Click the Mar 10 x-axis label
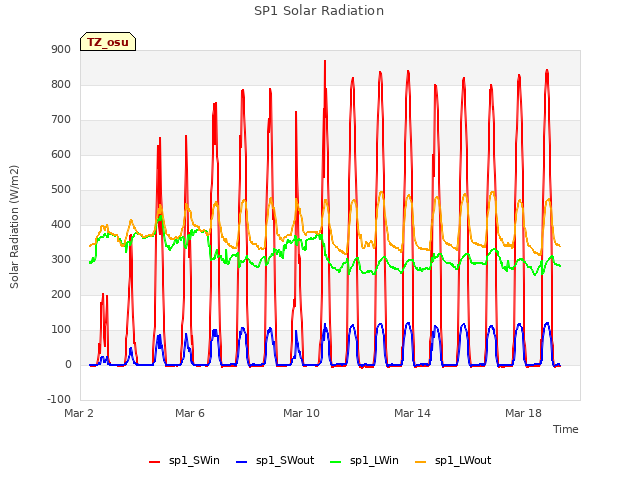 click(301, 413)
